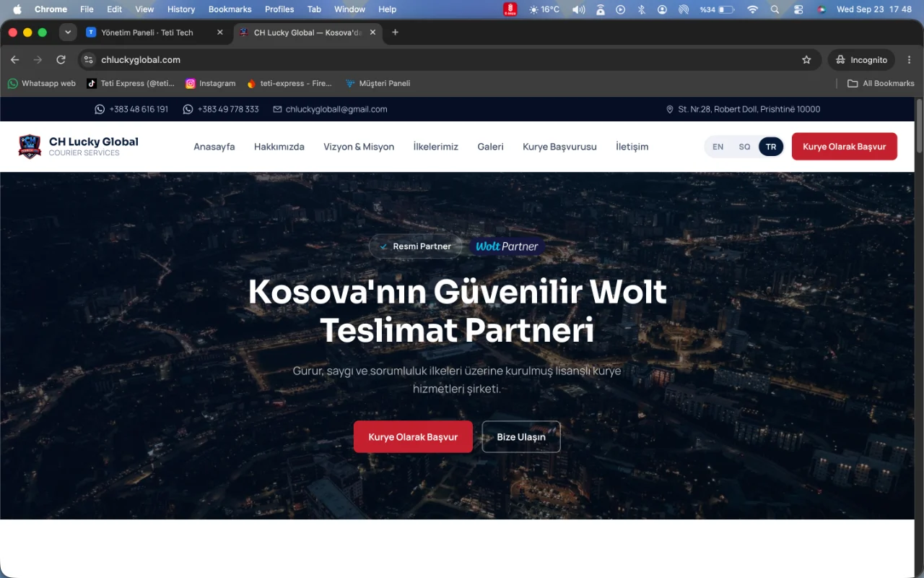This screenshot has width=924, height=578.
Task: Open the Apple menu
Action: pyautogui.click(x=17, y=9)
